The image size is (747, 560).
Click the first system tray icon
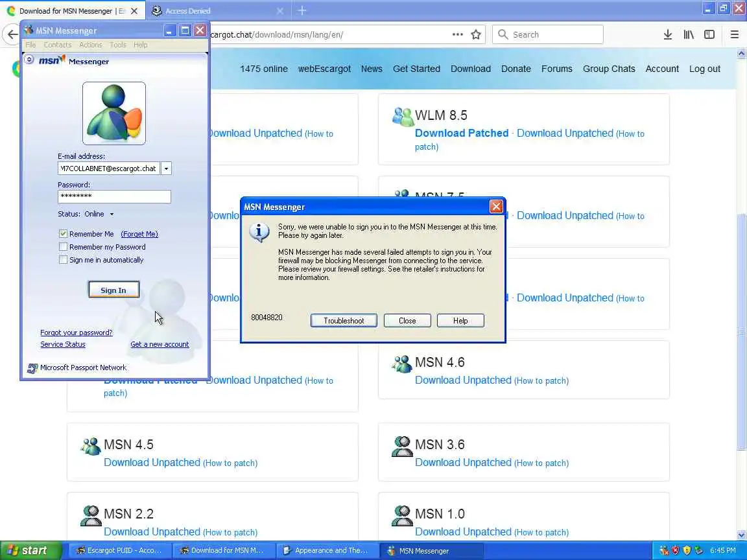(x=663, y=550)
